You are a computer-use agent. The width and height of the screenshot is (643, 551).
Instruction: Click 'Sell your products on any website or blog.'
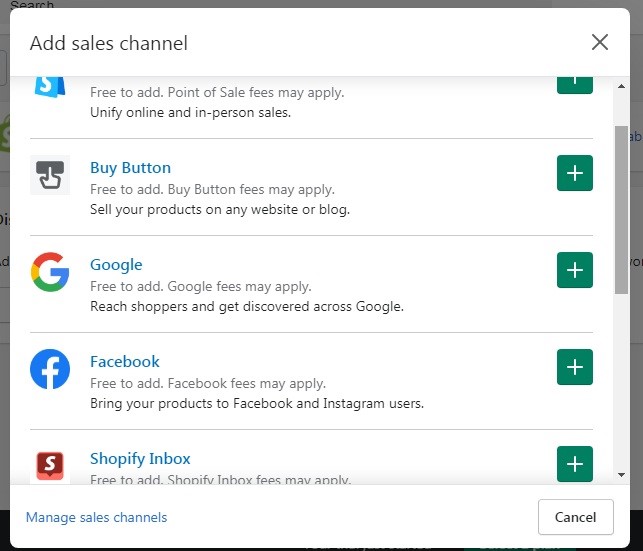coord(220,209)
